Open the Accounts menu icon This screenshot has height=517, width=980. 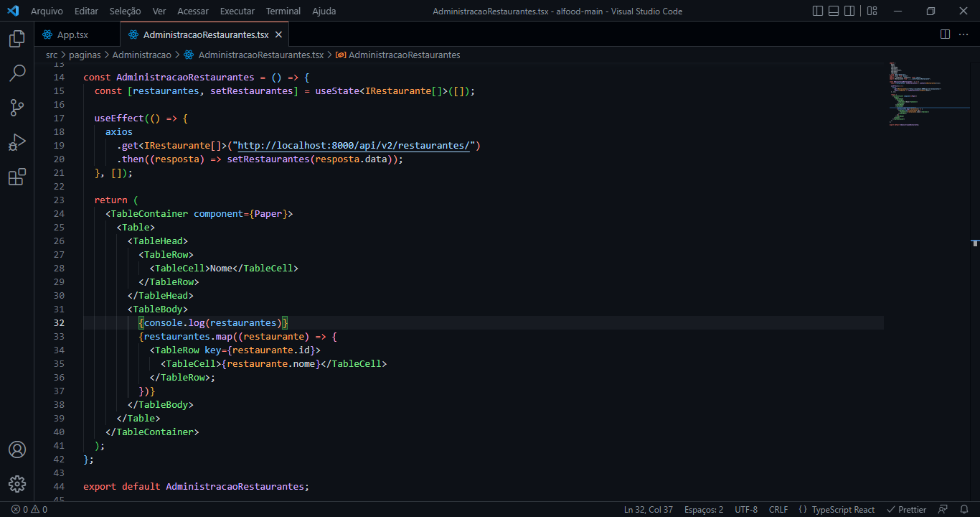(x=17, y=450)
